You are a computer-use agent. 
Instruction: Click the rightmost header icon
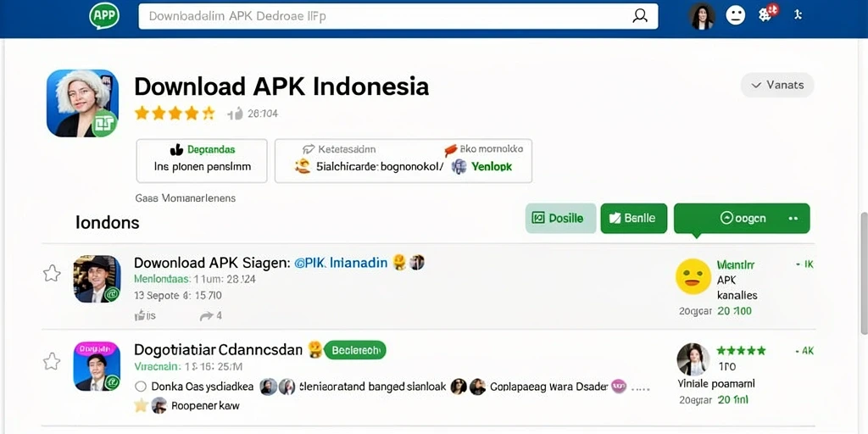point(798,15)
